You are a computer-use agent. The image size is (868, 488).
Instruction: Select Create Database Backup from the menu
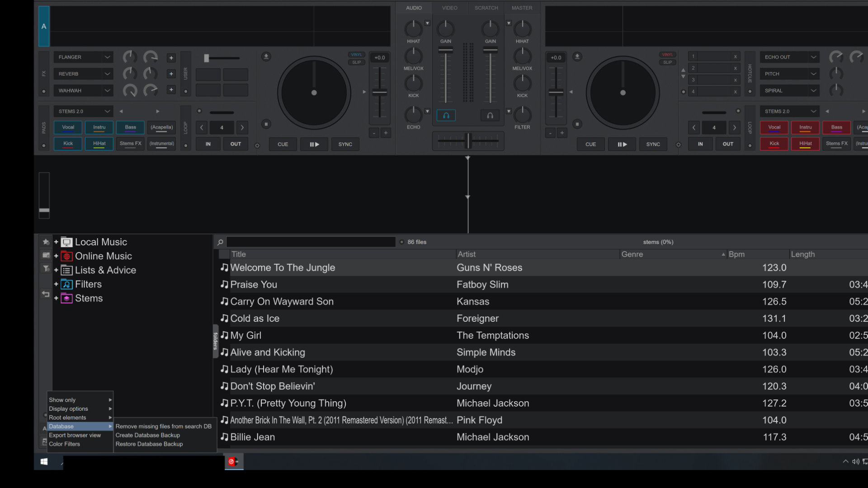pos(147,435)
